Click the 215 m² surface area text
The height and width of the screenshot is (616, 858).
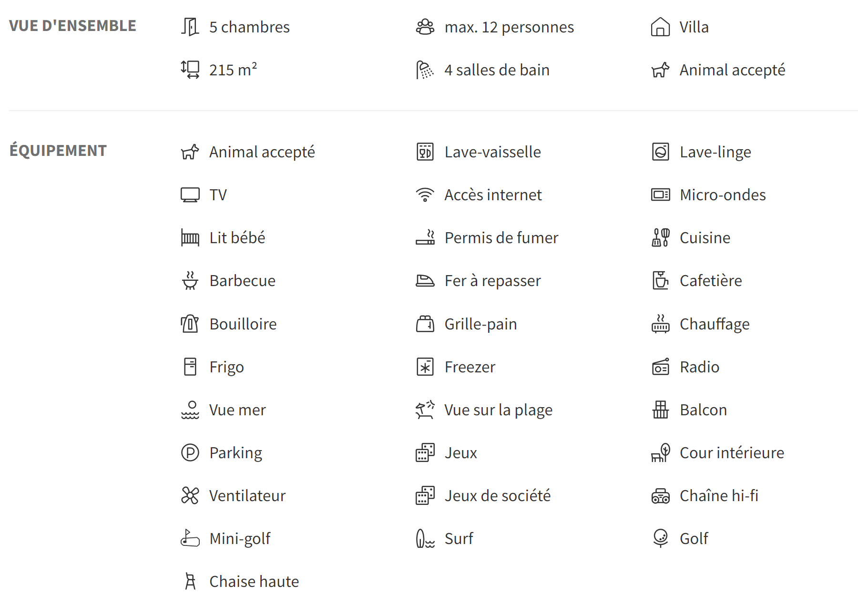(233, 70)
